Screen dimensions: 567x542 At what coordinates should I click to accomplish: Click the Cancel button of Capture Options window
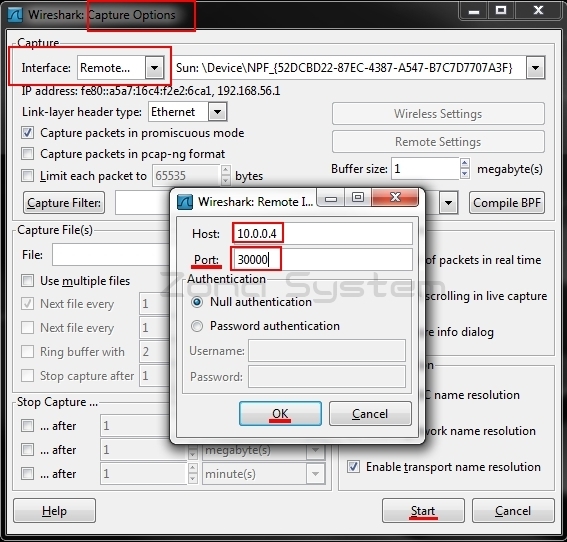pyautogui.click(x=513, y=511)
